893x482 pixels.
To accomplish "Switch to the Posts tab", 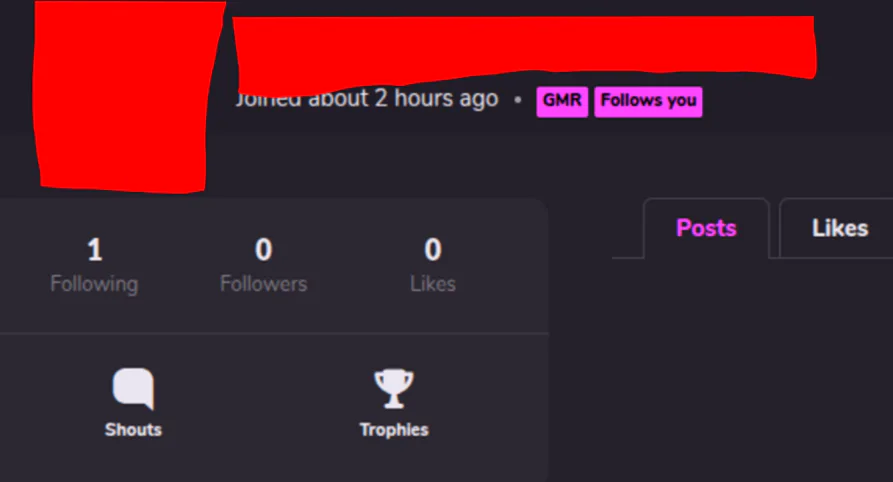I will [x=706, y=228].
